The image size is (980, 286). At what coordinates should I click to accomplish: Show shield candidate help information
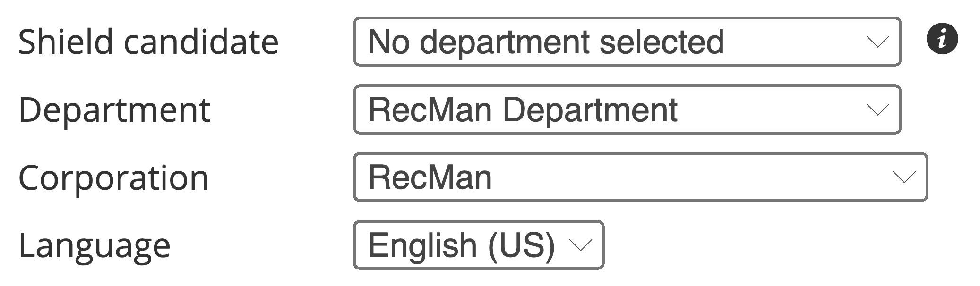(x=942, y=39)
